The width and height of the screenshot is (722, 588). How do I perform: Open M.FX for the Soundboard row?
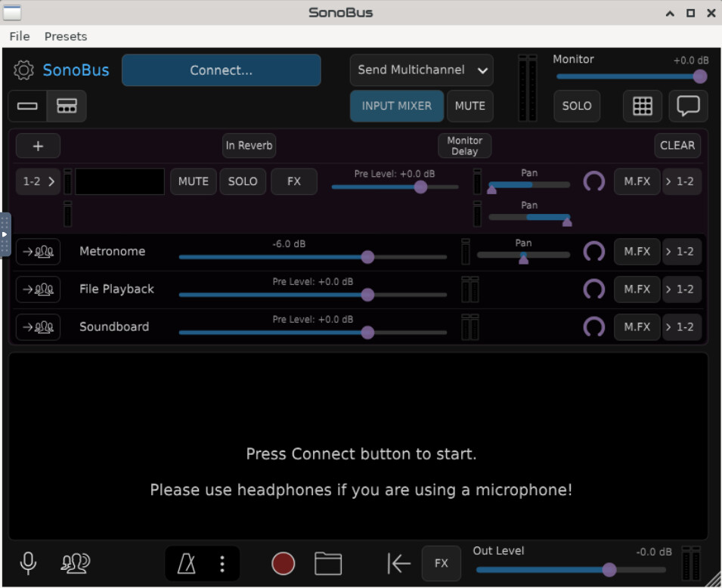tap(637, 327)
